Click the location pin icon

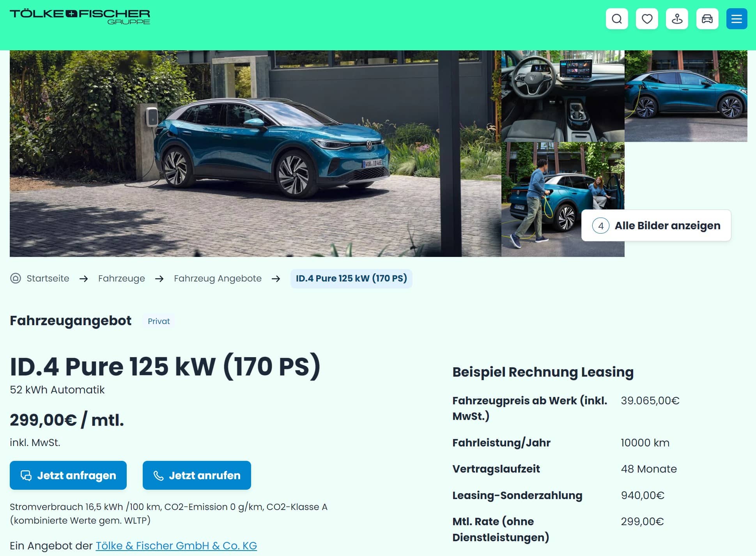pyautogui.click(x=677, y=19)
